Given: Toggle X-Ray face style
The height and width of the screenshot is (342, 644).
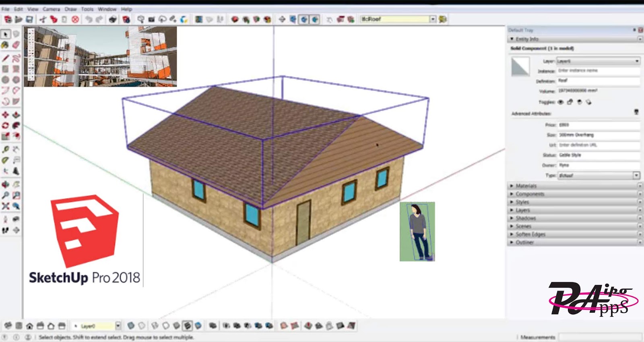Looking at the screenshot, I should 131,326.
